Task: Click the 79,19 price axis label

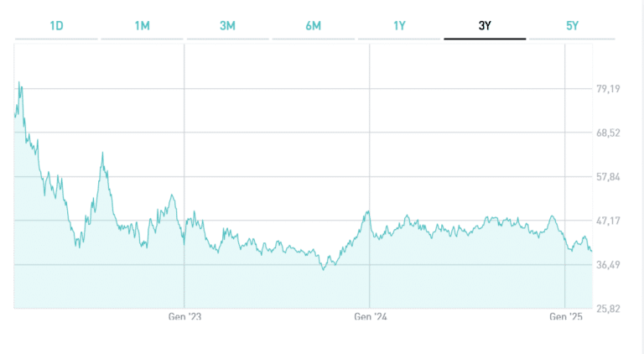Action: point(608,89)
